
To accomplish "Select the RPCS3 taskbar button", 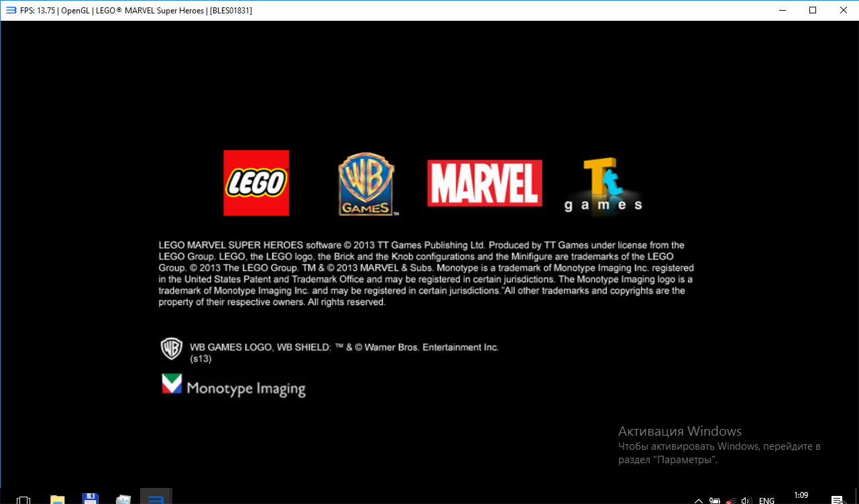I will point(156,497).
